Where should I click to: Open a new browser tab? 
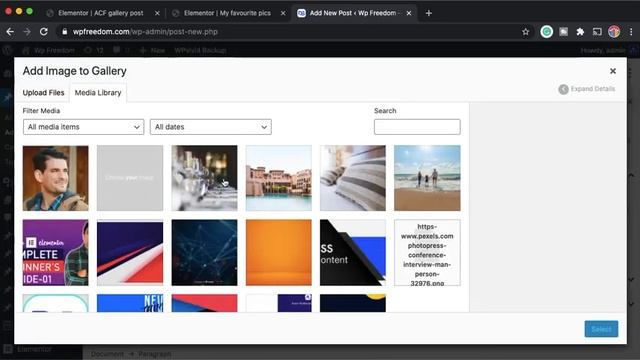(x=429, y=13)
